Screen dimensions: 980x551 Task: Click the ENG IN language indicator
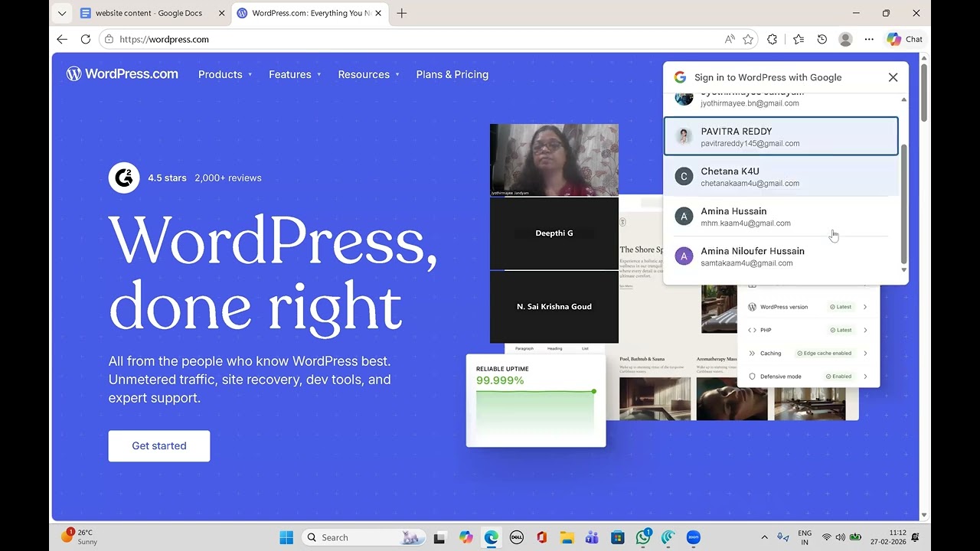pos(805,537)
